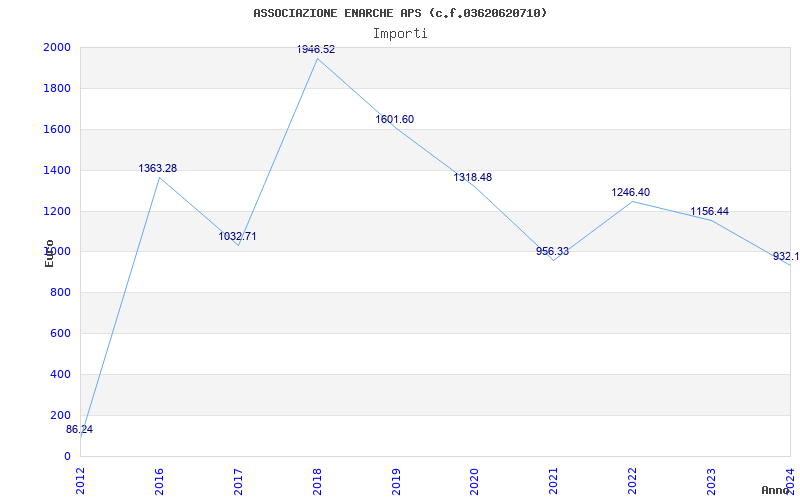The image size is (800, 500).
Task: Click the 1032.71 data label
Action: click(x=237, y=236)
